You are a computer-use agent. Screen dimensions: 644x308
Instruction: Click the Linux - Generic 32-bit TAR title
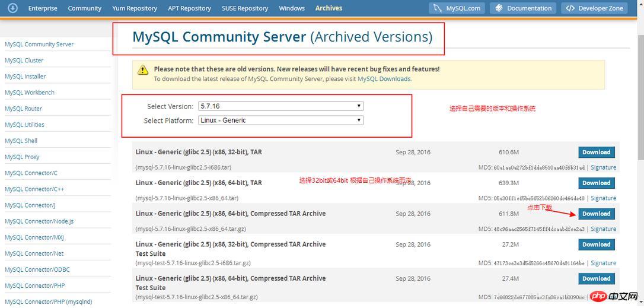[199, 152]
